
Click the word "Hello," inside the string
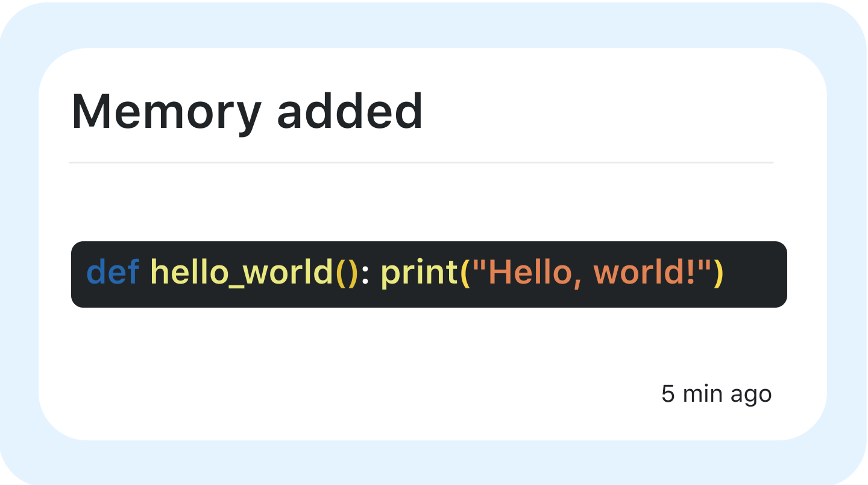click(x=530, y=273)
